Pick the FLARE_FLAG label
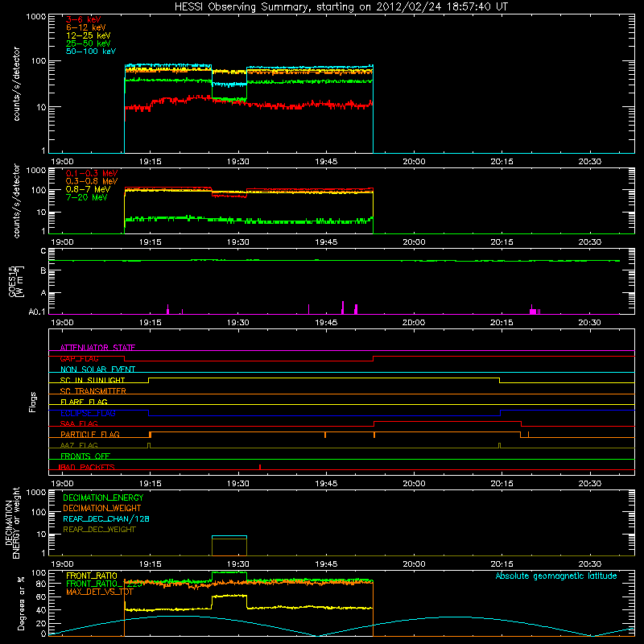 (84, 402)
